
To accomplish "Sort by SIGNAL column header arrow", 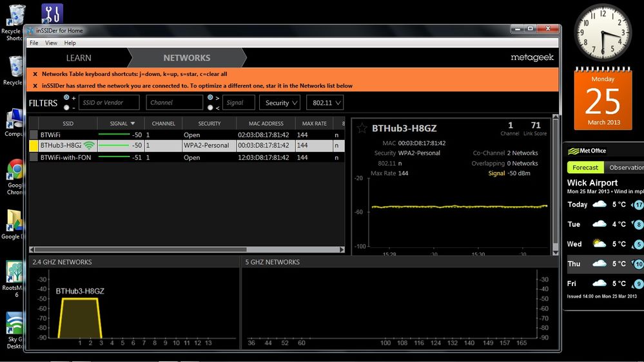I will [x=133, y=124].
